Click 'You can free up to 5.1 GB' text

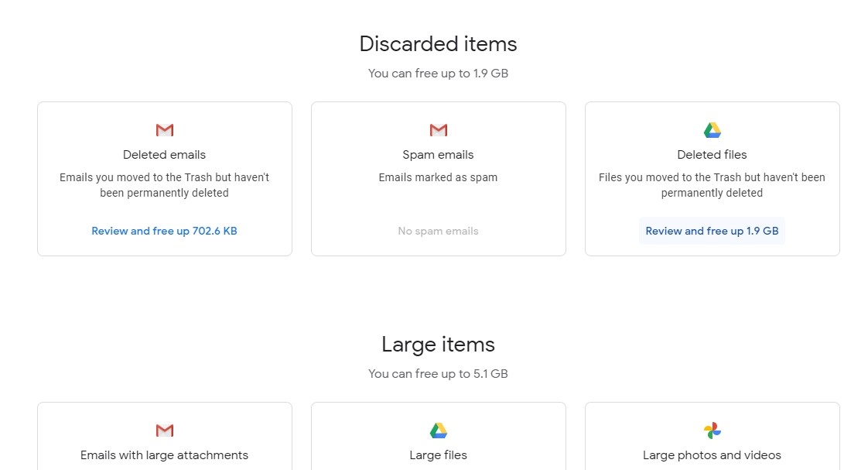click(x=439, y=373)
